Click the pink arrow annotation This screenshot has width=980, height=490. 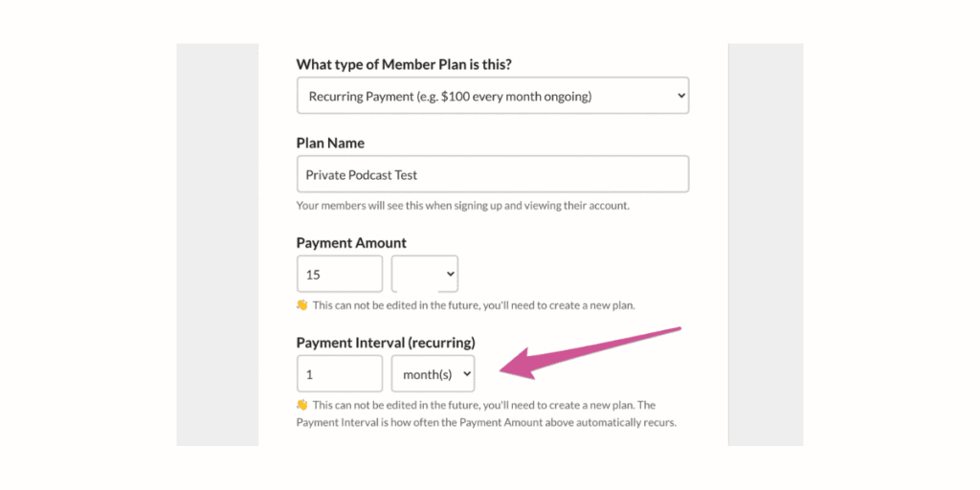[x=590, y=353]
